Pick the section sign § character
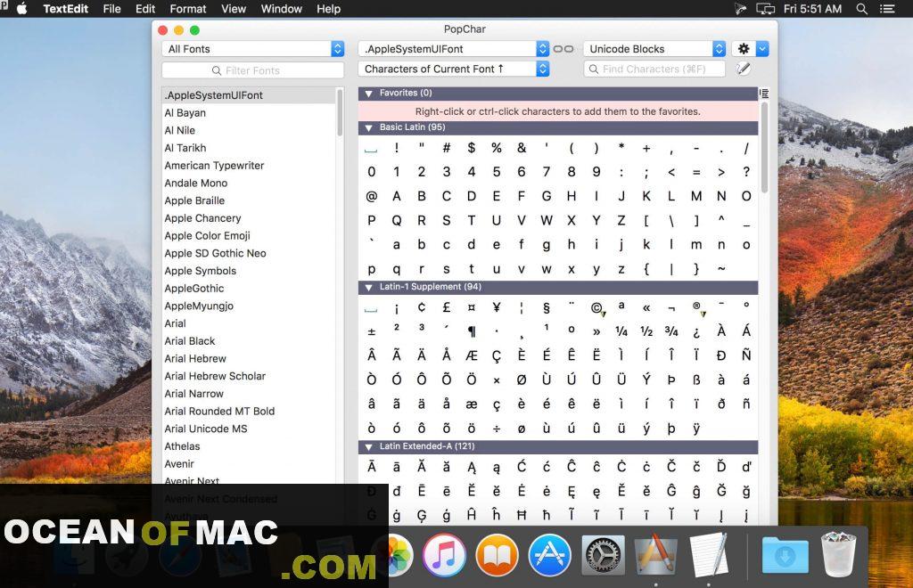Image resolution: width=913 pixels, height=588 pixels. [x=547, y=307]
